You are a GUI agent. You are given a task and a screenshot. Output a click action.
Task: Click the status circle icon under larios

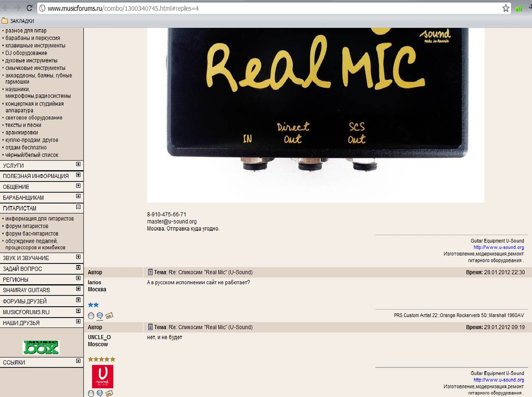coord(91,316)
